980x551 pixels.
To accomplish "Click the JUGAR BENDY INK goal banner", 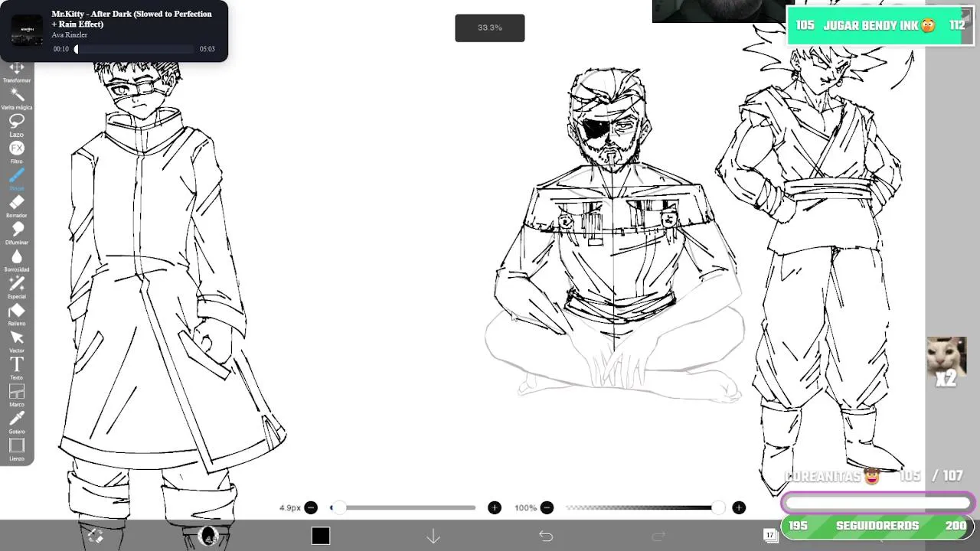I will 880,25.
